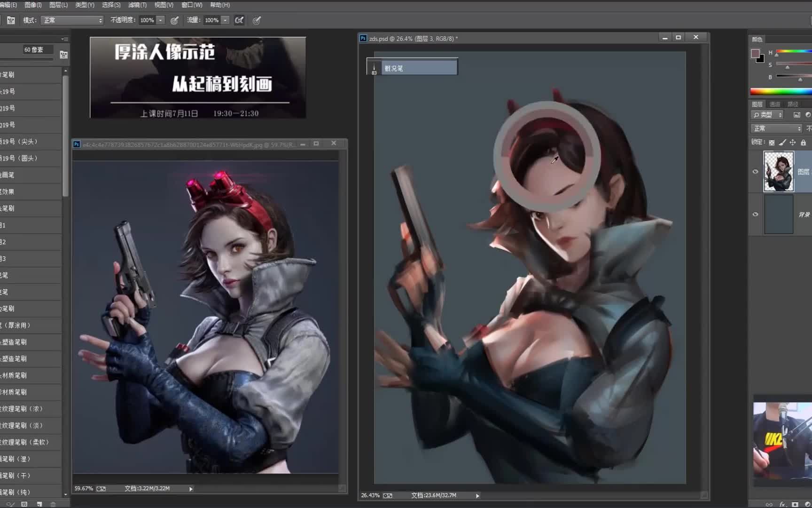Open the layer filter 类型 dropdown
This screenshot has height=508, width=812.
click(767, 115)
